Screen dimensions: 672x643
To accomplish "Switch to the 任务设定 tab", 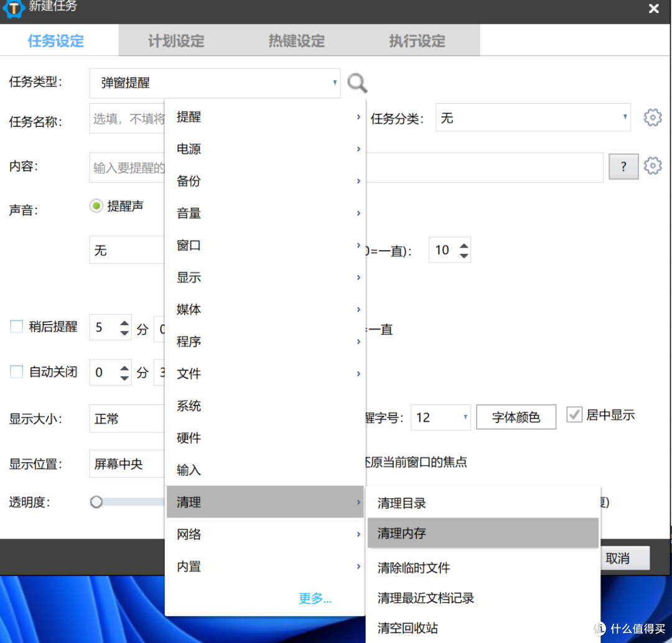I will 56,41.
